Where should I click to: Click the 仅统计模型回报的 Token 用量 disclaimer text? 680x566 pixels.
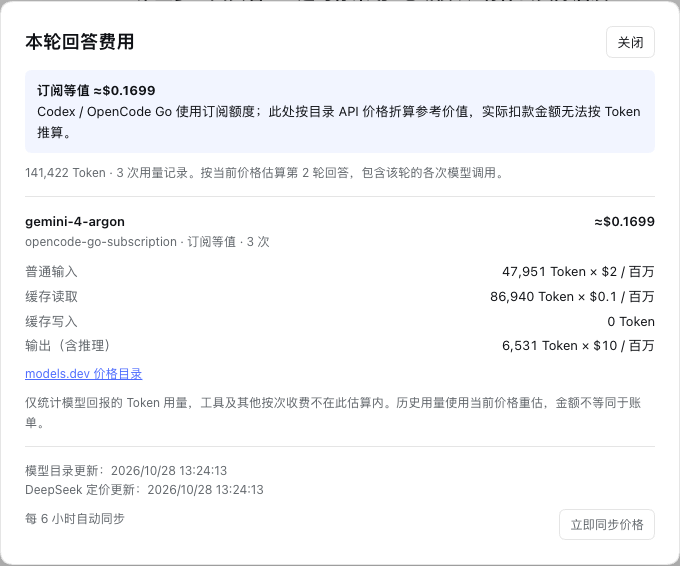[x=333, y=412]
